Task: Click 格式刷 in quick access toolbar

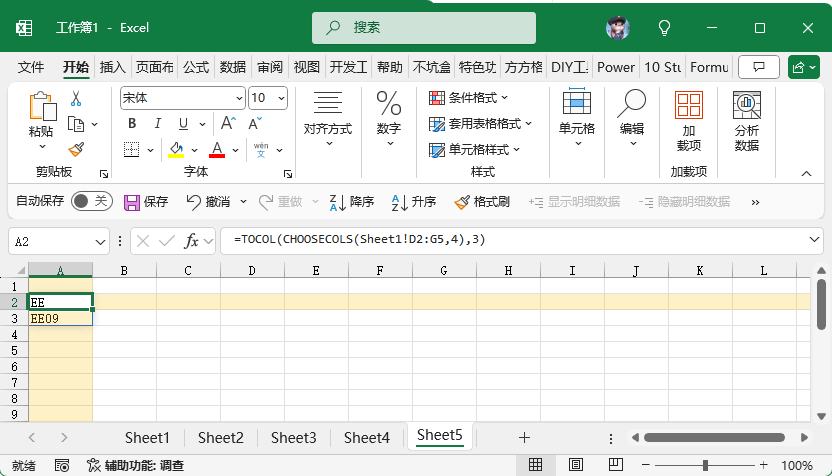Action: [482, 202]
